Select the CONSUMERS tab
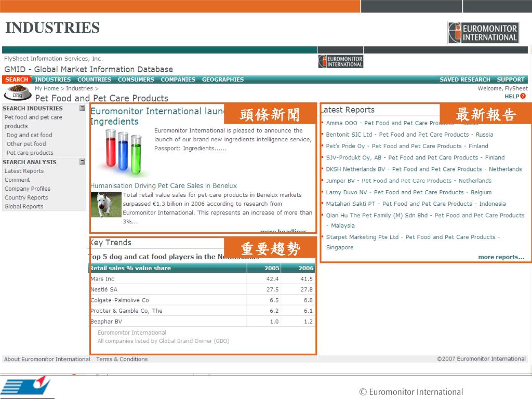This screenshot has height=399, width=532. click(x=136, y=79)
